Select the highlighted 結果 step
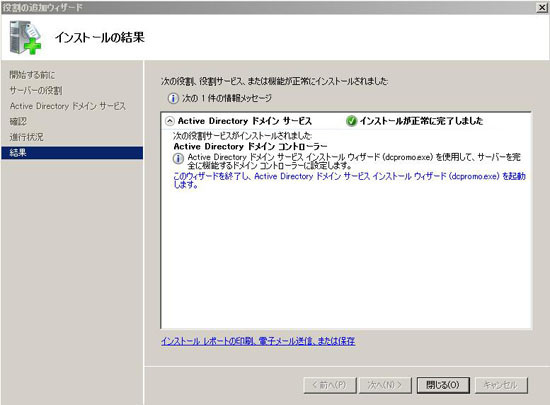The height and width of the screenshot is (405, 550). tap(72, 153)
